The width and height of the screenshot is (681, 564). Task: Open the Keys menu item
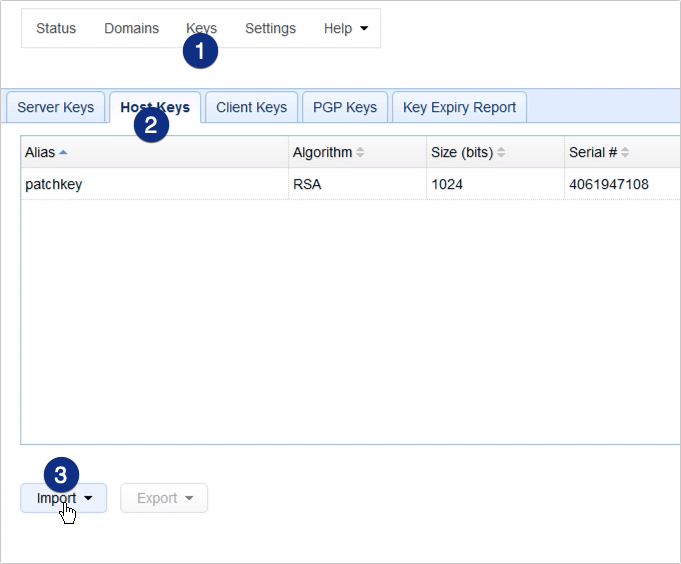point(201,28)
